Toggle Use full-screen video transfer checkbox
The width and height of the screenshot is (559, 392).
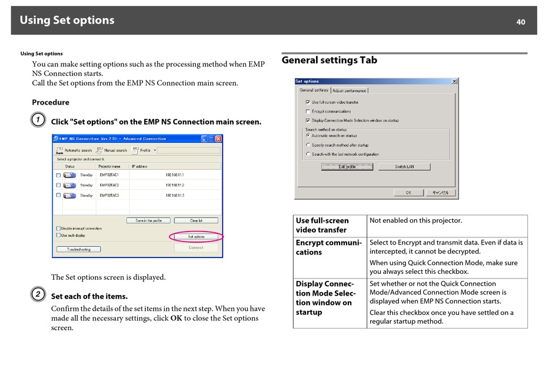point(308,102)
